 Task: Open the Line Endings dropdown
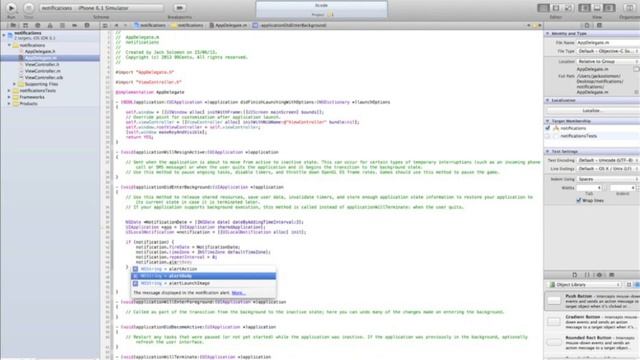point(608,169)
